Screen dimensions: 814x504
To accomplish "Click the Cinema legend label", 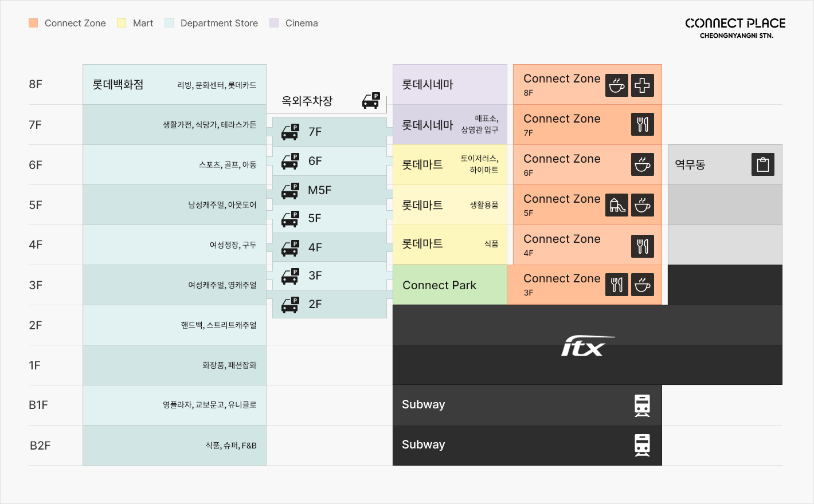I will [x=302, y=23].
